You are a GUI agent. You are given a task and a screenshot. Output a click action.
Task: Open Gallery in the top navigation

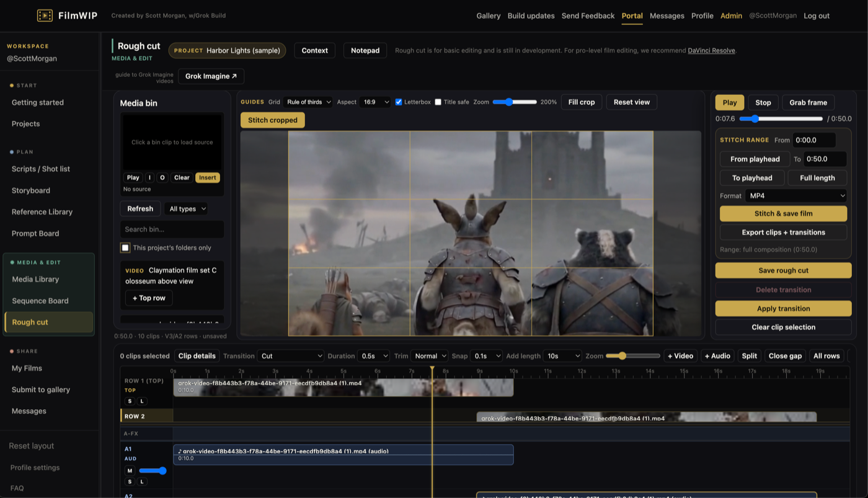tap(489, 16)
